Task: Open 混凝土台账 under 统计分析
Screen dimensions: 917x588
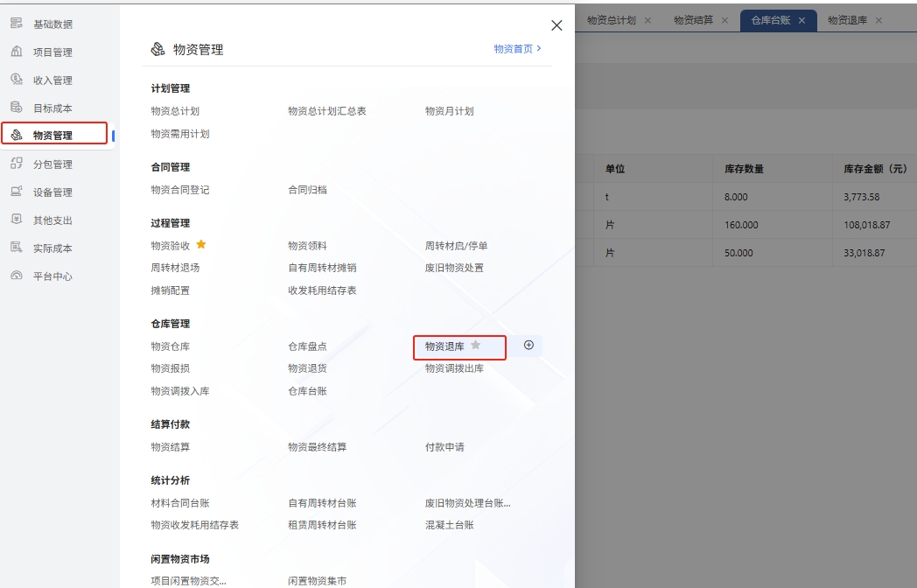Action: click(x=450, y=525)
